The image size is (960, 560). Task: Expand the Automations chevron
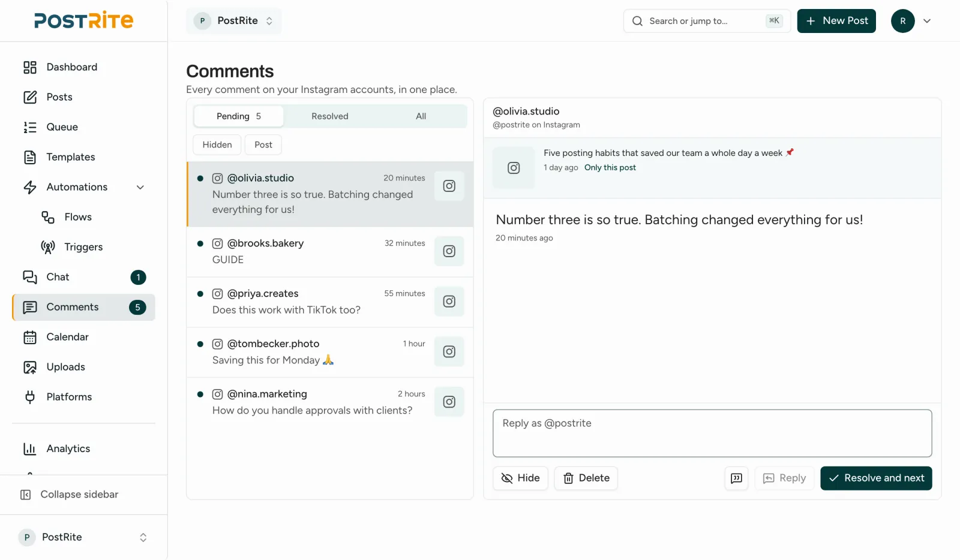140,187
